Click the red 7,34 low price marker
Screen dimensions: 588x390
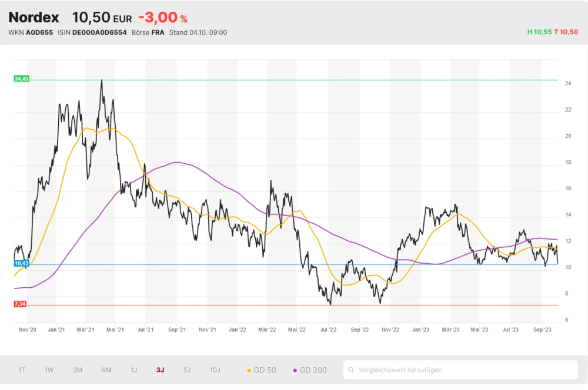tap(21, 304)
